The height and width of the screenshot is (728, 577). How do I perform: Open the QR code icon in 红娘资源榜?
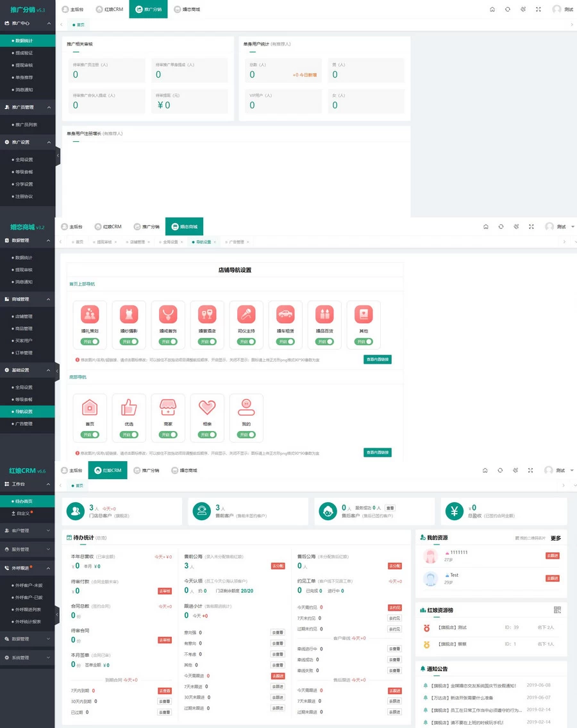tap(557, 610)
